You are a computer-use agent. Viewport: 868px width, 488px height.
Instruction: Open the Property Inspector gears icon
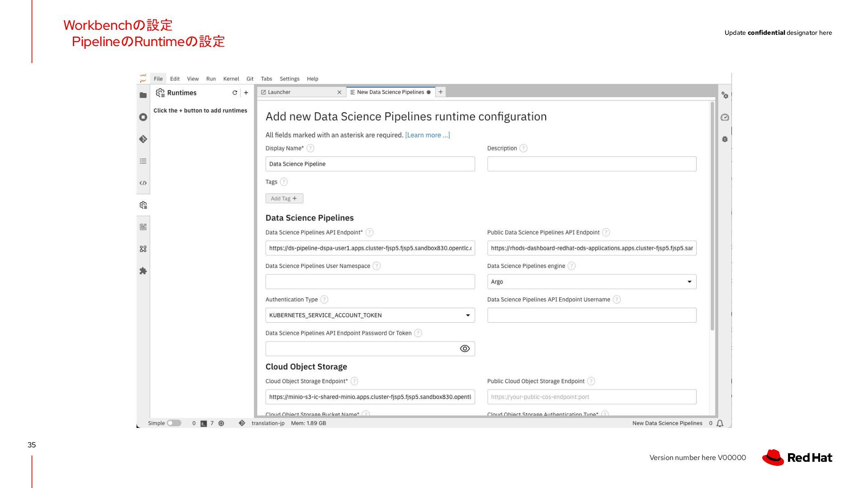click(x=725, y=95)
